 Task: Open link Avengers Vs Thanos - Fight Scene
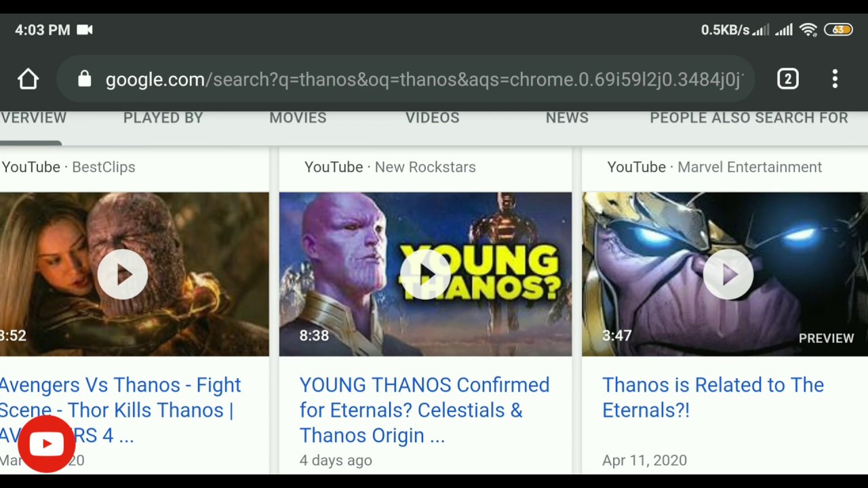click(x=120, y=410)
